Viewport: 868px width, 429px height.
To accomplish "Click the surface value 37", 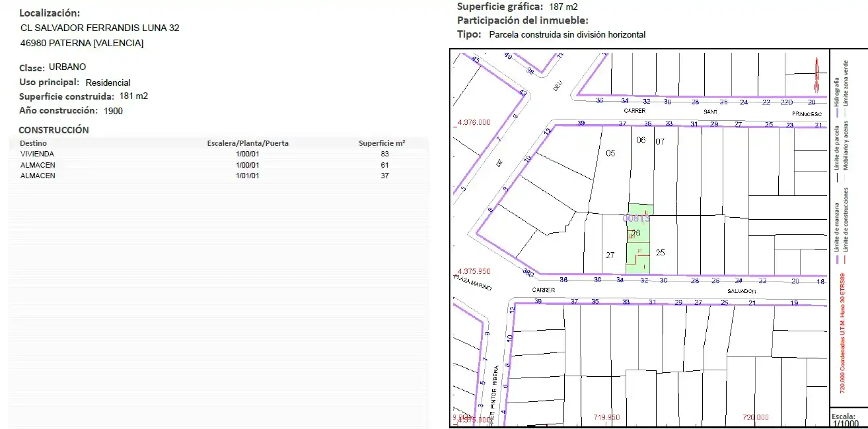I will click(384, 176).
